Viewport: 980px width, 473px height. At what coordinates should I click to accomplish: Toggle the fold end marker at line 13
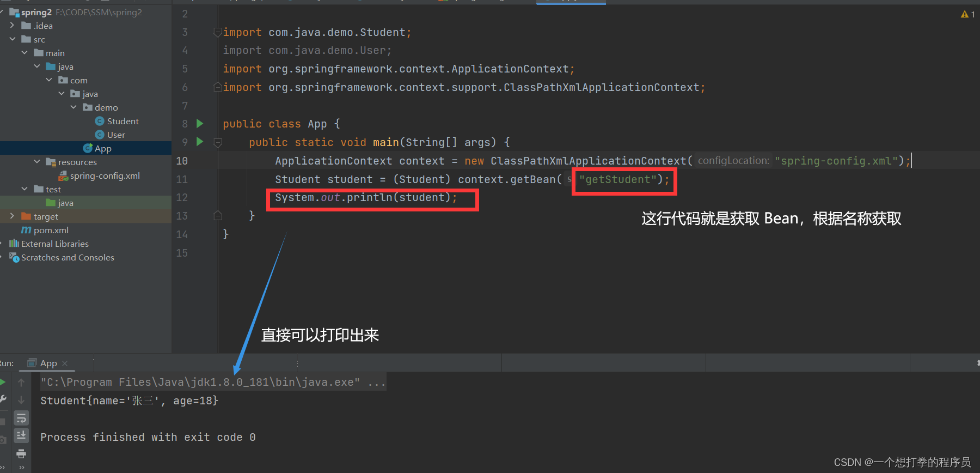218,216
